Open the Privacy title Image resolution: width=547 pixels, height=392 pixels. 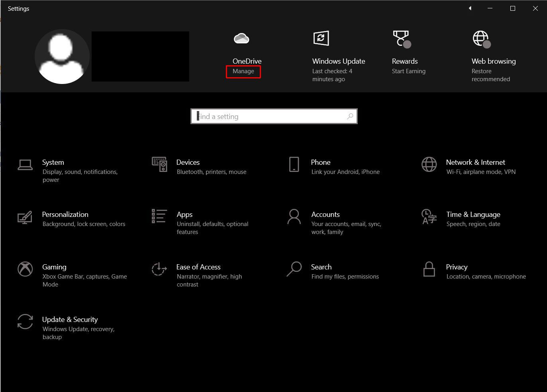point(457,267)
